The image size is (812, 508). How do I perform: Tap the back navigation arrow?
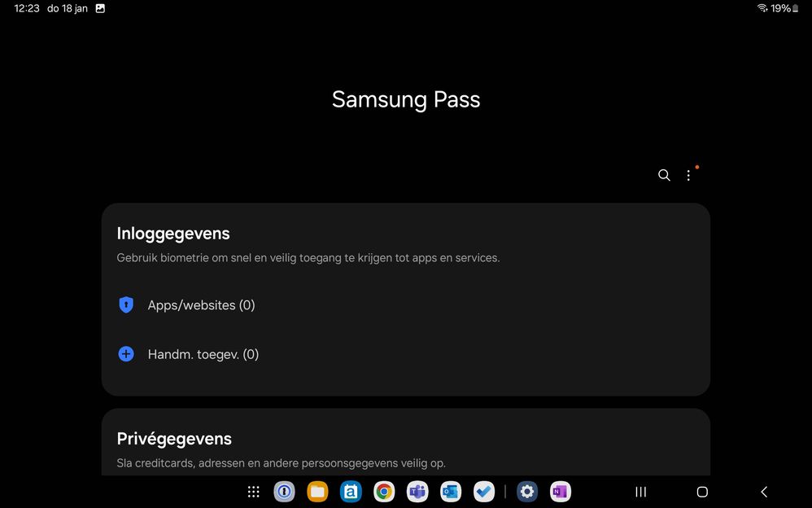[x=764, y=492]
